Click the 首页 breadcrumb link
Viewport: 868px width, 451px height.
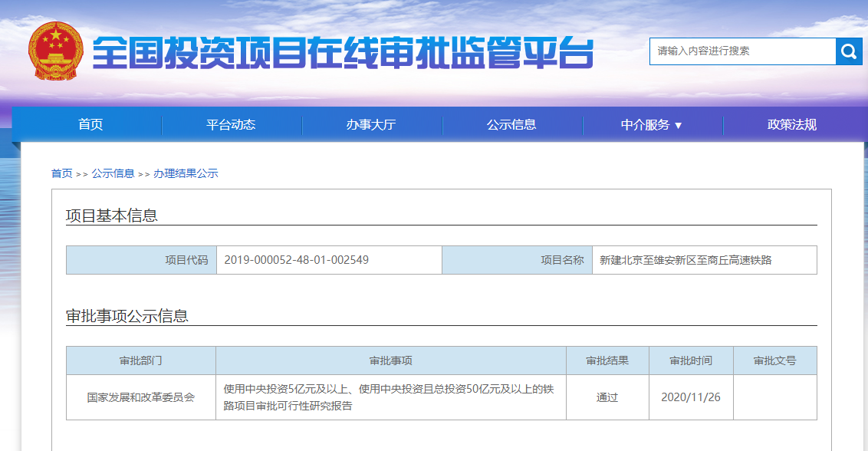(x=61, y=173)
